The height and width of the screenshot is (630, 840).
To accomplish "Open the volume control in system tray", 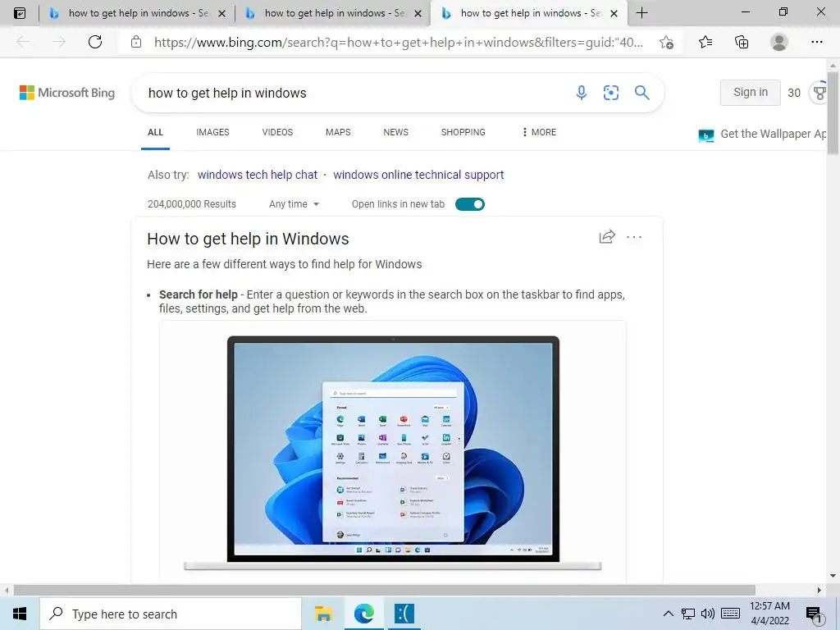I will (708, 614).
